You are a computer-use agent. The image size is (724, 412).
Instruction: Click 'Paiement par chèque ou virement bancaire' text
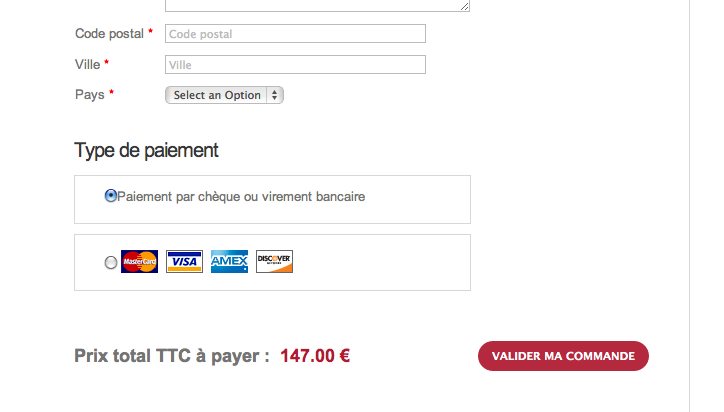click(241, 197)
